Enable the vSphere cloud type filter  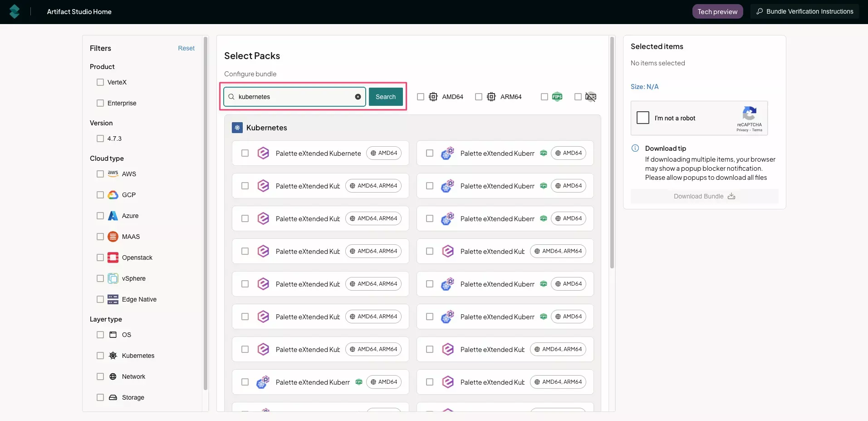tap(100, 278)
